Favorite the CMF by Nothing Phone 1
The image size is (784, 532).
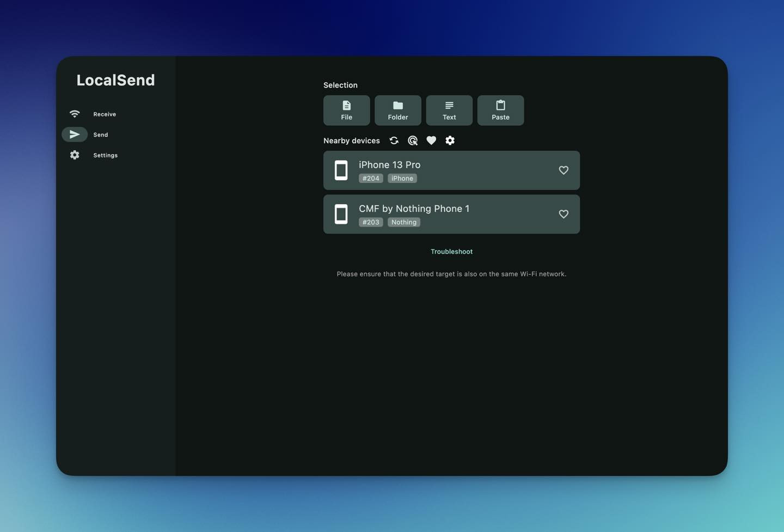pyautogui.click(x=563, y=214)
